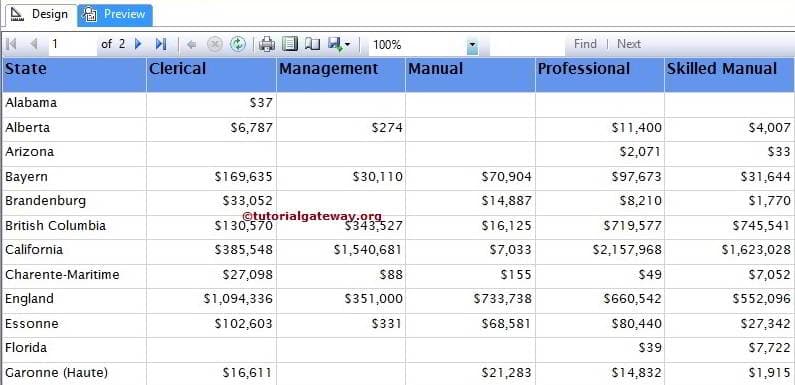The height and width of the screenshot is (385, 795).
Task: Switch to the Preview tab
Action: click(x=115, y=15)
